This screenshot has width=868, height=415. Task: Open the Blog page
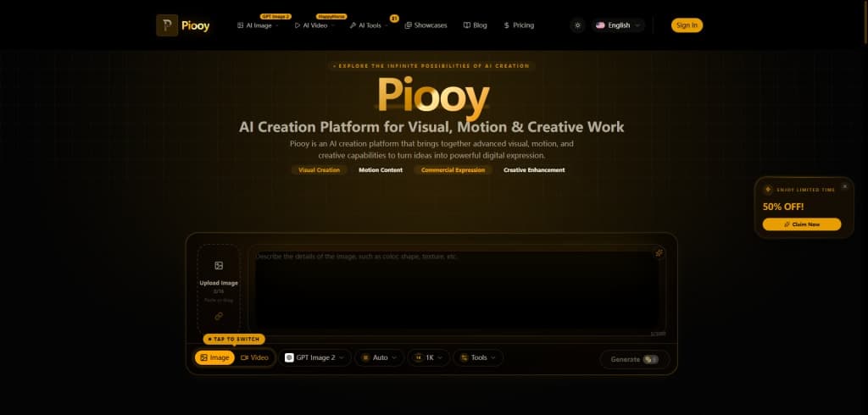click(x=475, y=25)
